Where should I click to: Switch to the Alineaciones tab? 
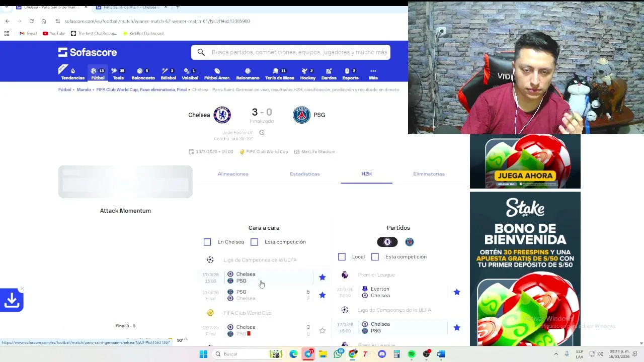click(233, 174)
